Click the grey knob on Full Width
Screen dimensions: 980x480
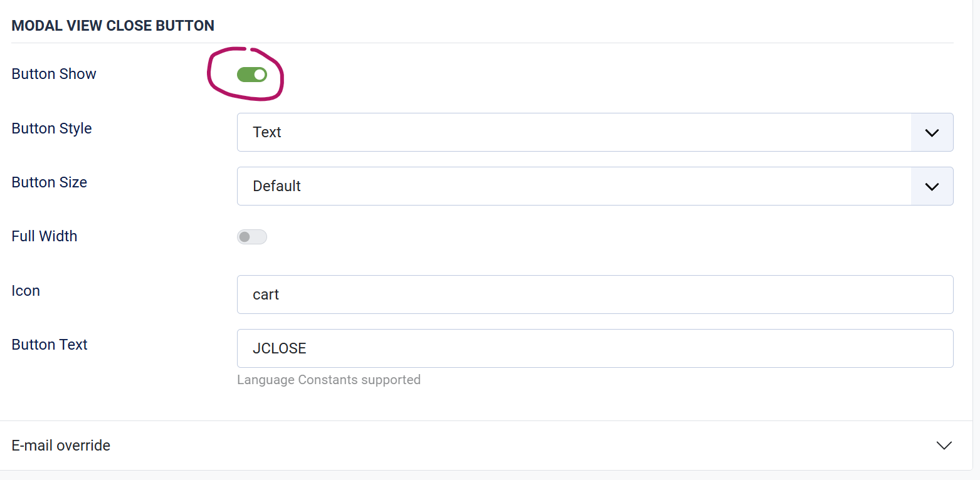[x=245, y=237]
